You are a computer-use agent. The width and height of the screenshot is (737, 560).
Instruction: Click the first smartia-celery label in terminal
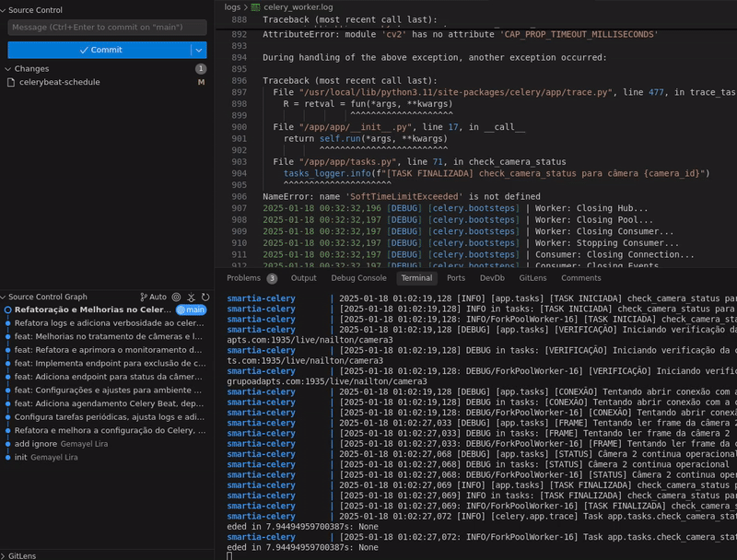tap(261, 298)
